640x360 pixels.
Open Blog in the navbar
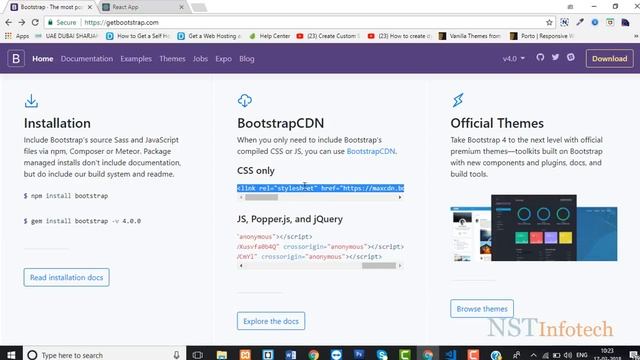pyautogui.click(x=247, y=58)
